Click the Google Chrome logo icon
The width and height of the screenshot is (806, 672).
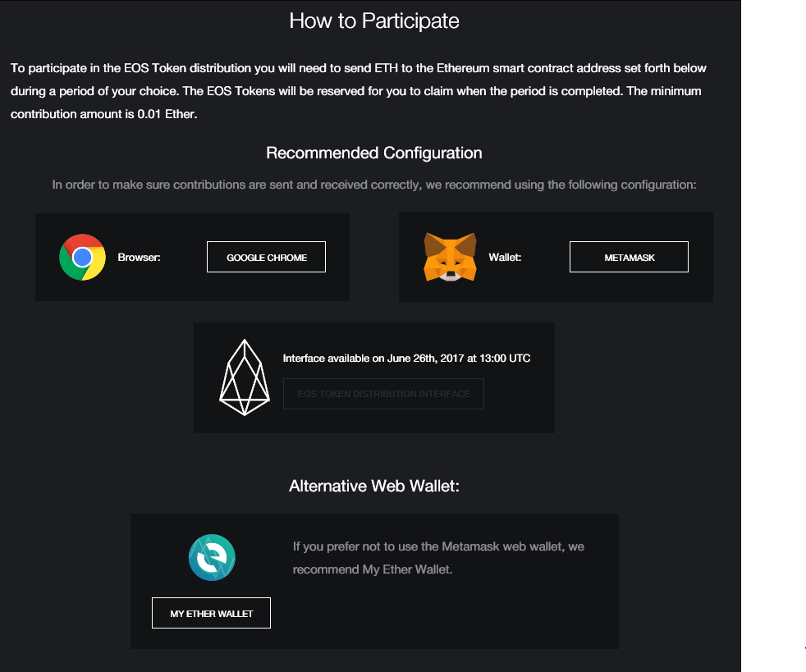click(x=82, y=257)
